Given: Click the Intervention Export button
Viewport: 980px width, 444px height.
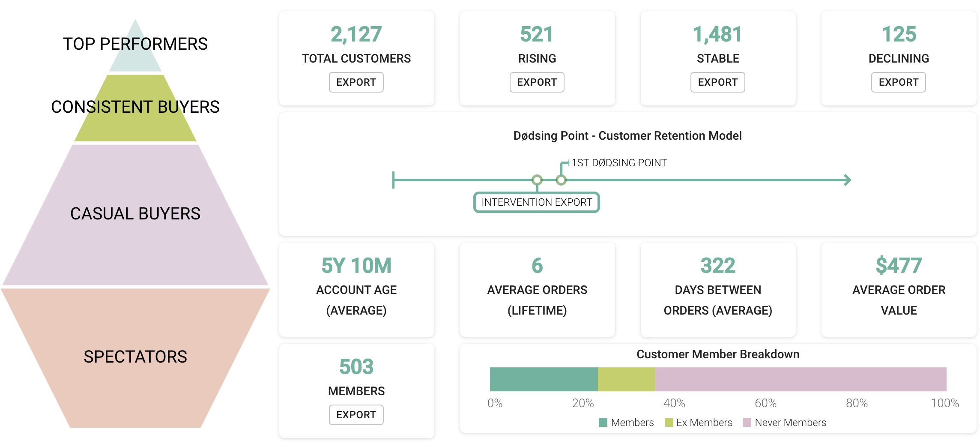Looking at the screenshot, I should (x=536, y=202).
